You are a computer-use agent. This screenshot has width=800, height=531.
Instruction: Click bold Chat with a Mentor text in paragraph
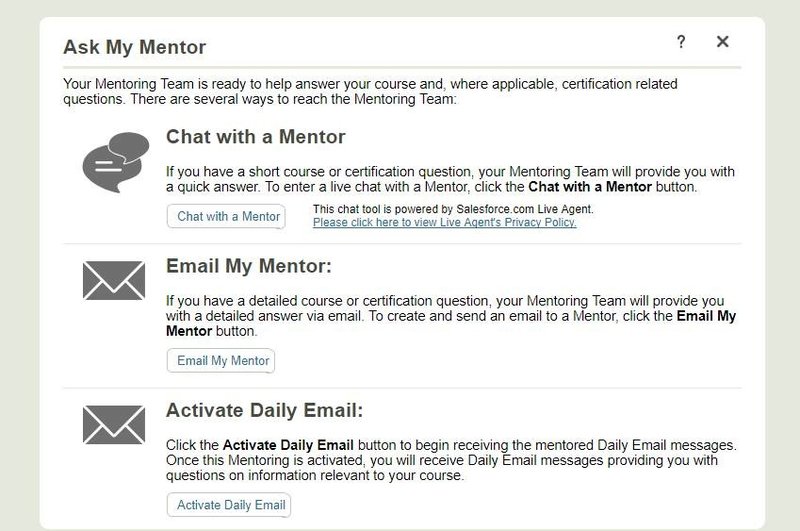click(590, 187)
